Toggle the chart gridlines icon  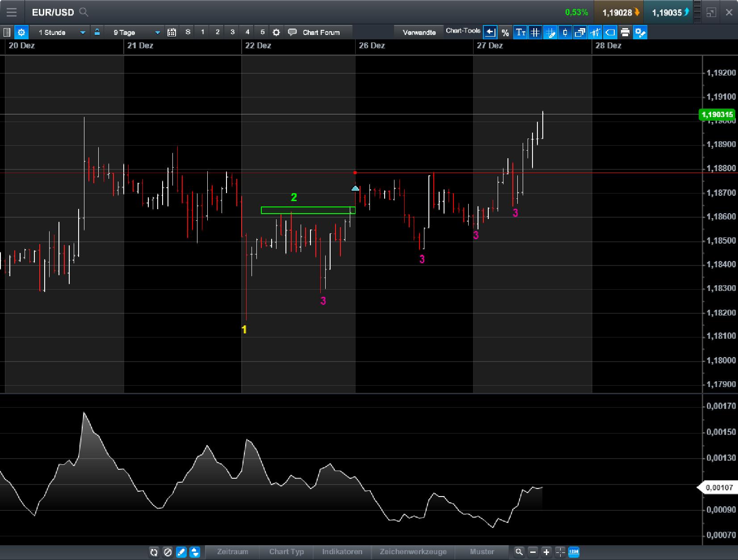(x=535, y=32)
